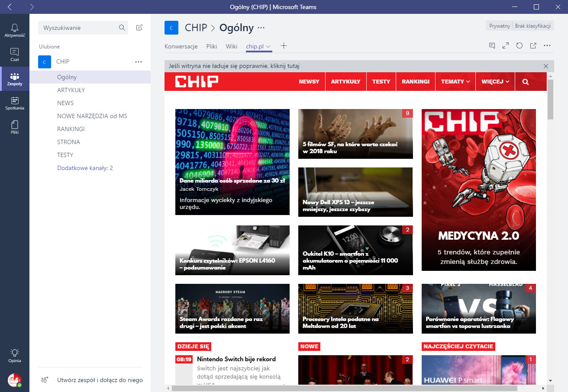The height and width of the screenshot is (392, 568).
Task: Click the Prywatny label
Action: 499,26
